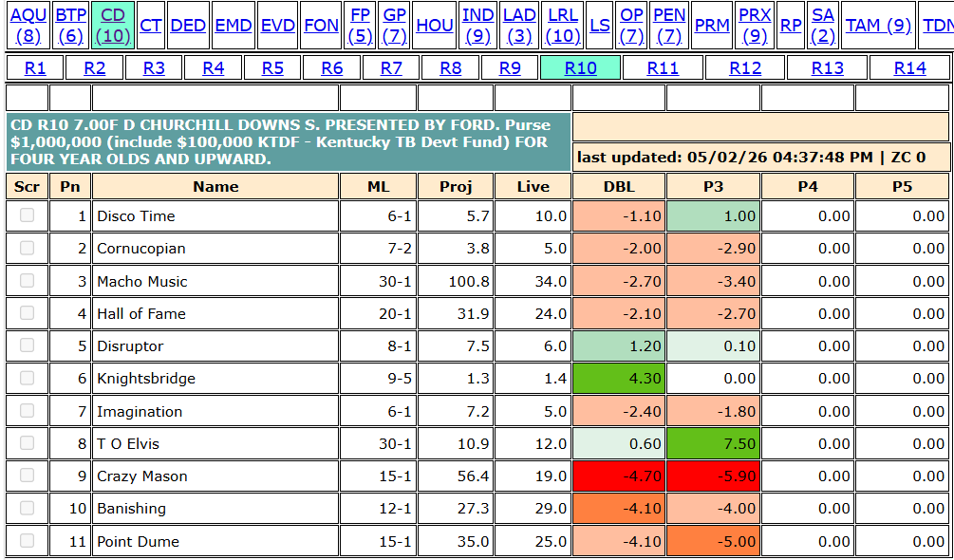The height and width of the screenshot is (560, 954).
Task: Open race R3
Action: (154, 67)
